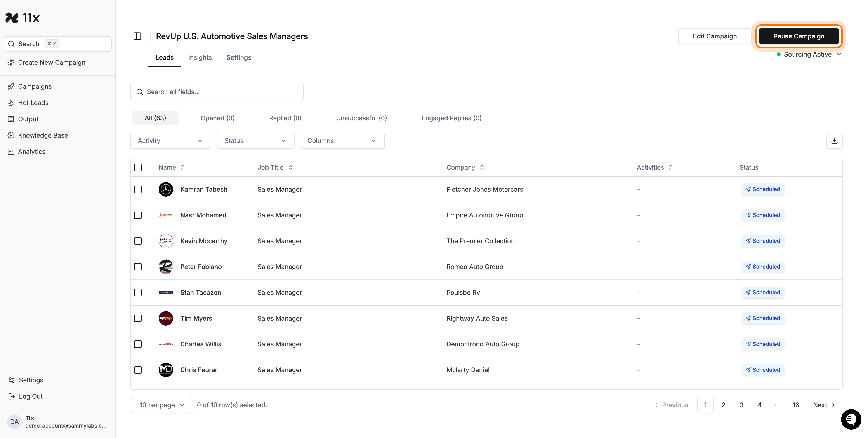This screenshot has height=438, width=868.
Task: Click Poulsbo RV logo for Stan Tacazon
Action: (x=166, y=292)
